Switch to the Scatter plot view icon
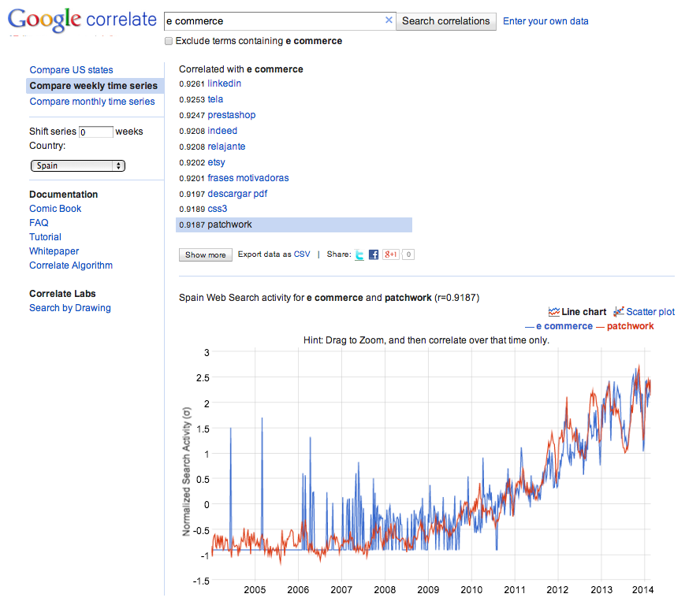The height and width of the screenshot is (605, 700). [x=619, y=312]
